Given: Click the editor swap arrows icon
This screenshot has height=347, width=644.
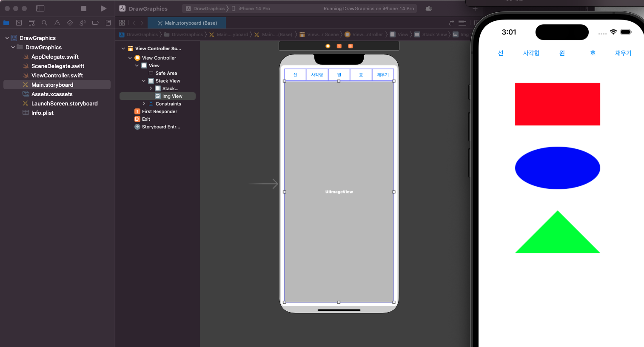Looking at the screenshot, I should click(x=451, y=23).
